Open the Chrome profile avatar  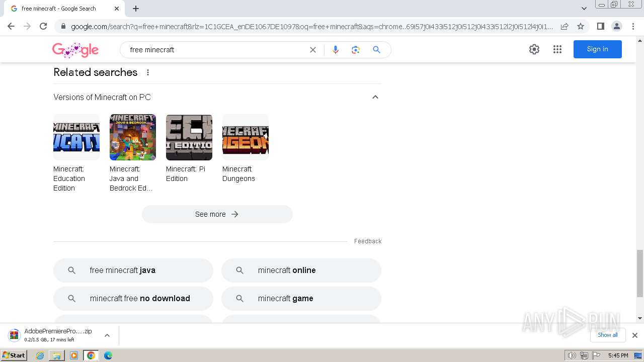point(616,26)
